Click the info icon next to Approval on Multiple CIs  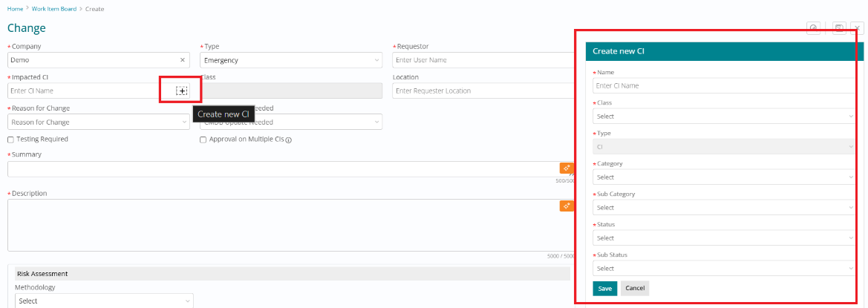[288, 140]
